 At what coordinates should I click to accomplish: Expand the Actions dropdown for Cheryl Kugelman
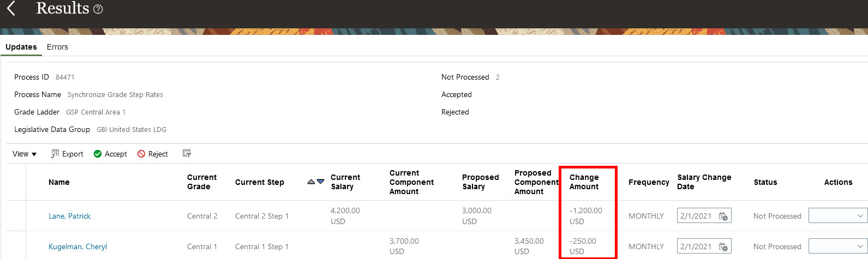(x=860, y=246)
